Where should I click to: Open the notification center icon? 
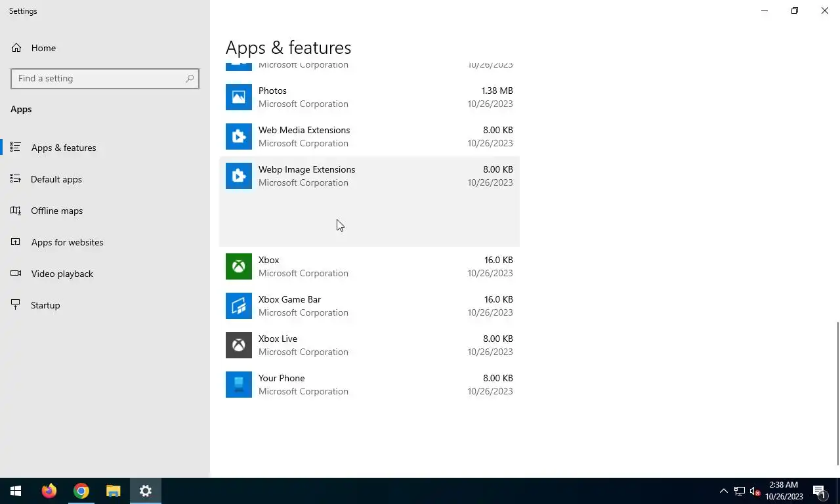tap(820, 491)
